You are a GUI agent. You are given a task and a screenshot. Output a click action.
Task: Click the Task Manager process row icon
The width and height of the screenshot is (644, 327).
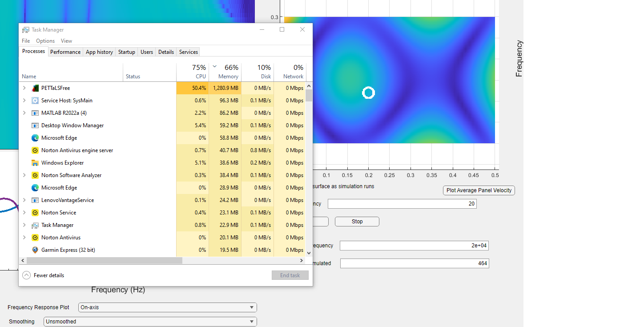pyautogui.click(x=35, y=225)
